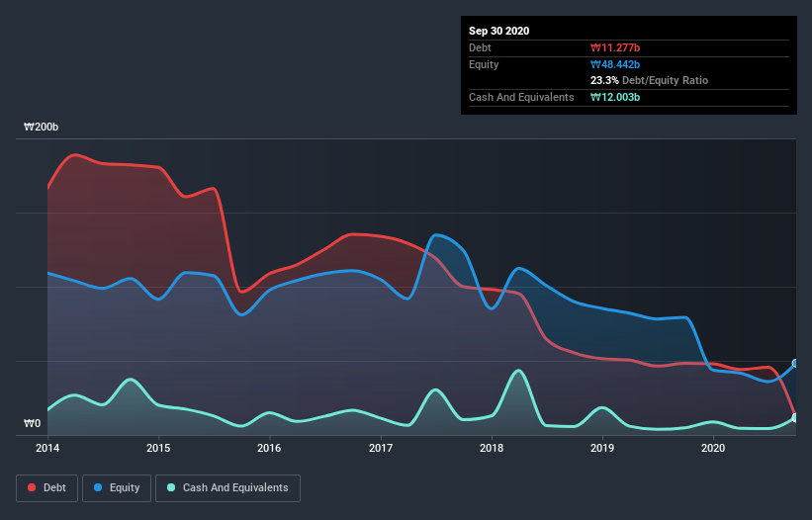Click the ₩48.442b equity value
812x520 pixels.
pos(615,64)
